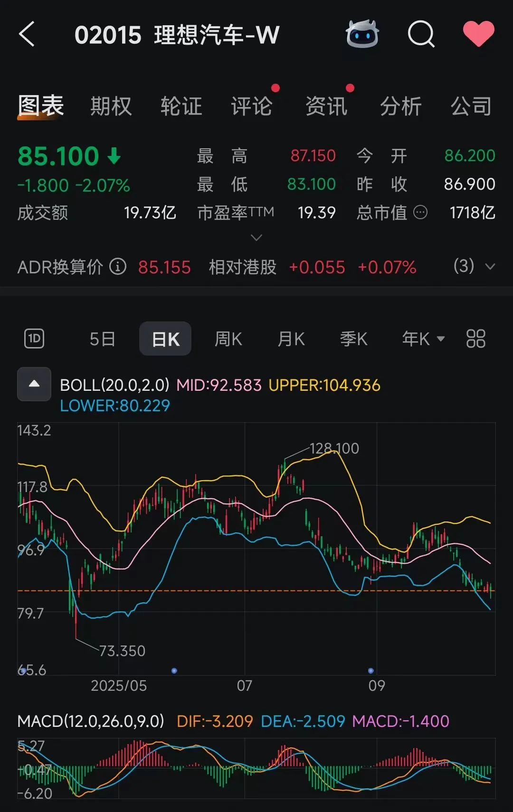Switch to the 资讯 tab
The height and width of the screenshot is (812, 513).
click(326, 106)
